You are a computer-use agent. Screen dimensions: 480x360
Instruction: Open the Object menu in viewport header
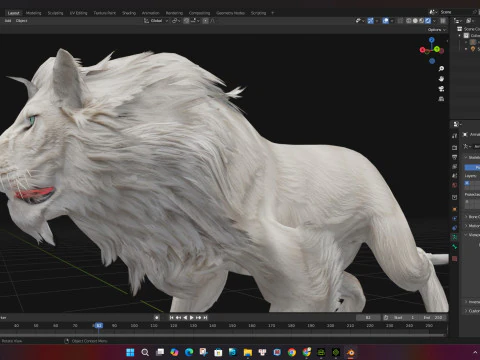[21, 21]
